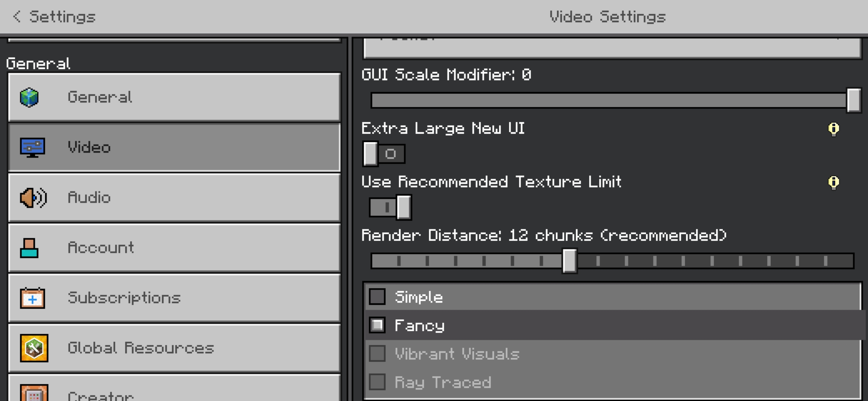Click the GUI Scale Modifier slider handle
The width and height of the screenshot is (868, 401).
click(853, 100)
